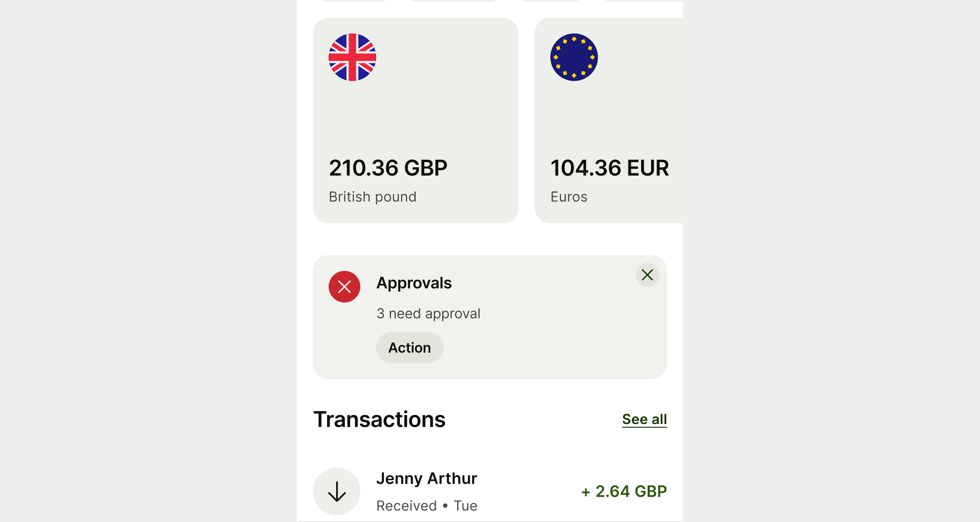The image size is (980, 522).
Task: Click empty space right of Action button
Action: 552,348
